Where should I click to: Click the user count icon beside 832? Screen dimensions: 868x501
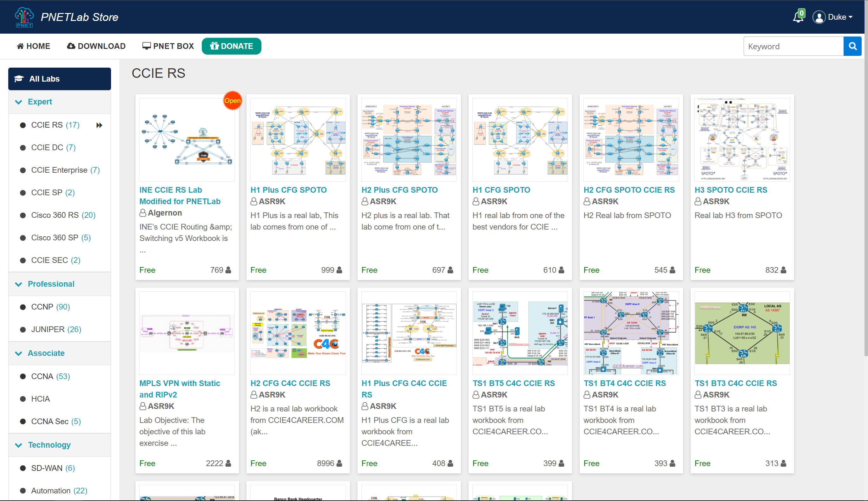point(783,270)
